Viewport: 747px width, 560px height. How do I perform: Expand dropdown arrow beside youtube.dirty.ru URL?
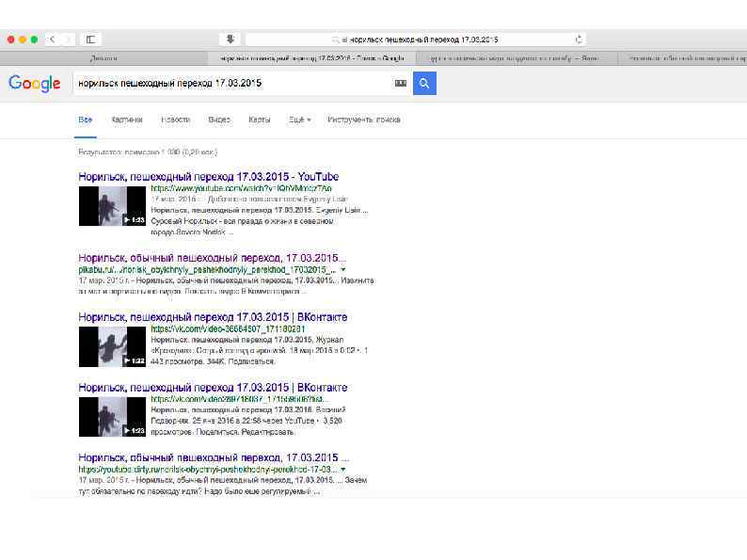[343, 470]
